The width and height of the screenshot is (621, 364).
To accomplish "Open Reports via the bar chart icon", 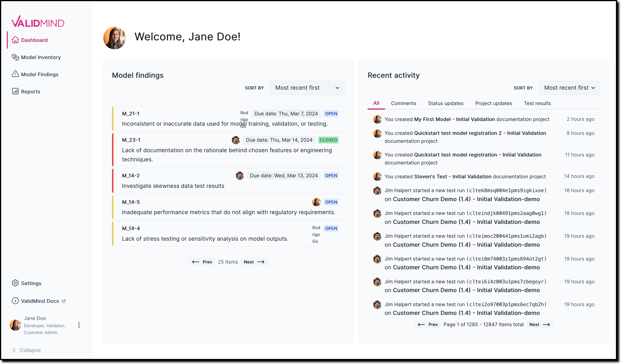I will [15, 91].
